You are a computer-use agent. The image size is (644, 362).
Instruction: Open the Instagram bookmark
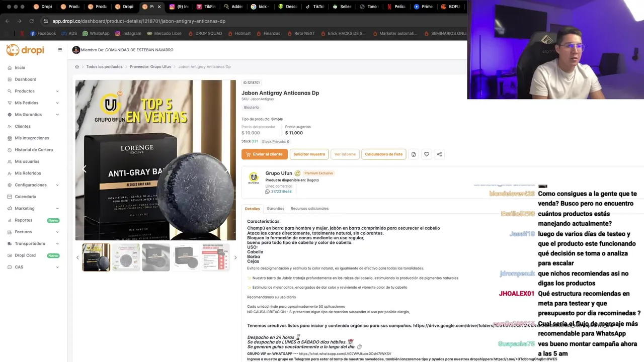click(128, 34)
